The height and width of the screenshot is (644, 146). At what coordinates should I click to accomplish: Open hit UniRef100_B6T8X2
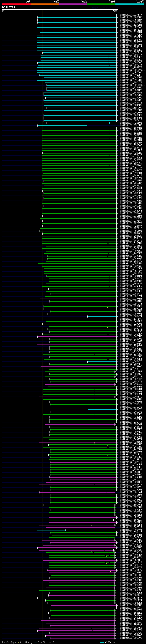coord(131,30)
